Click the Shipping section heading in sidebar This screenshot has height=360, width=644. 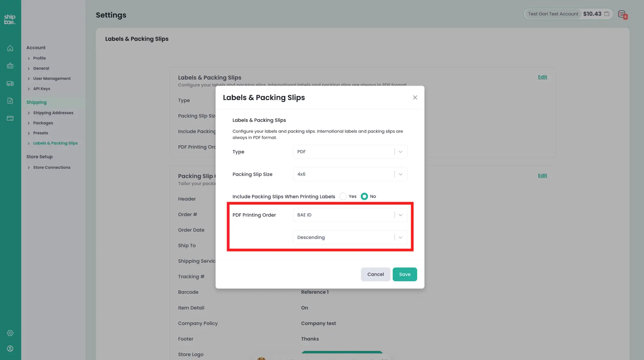36,102
